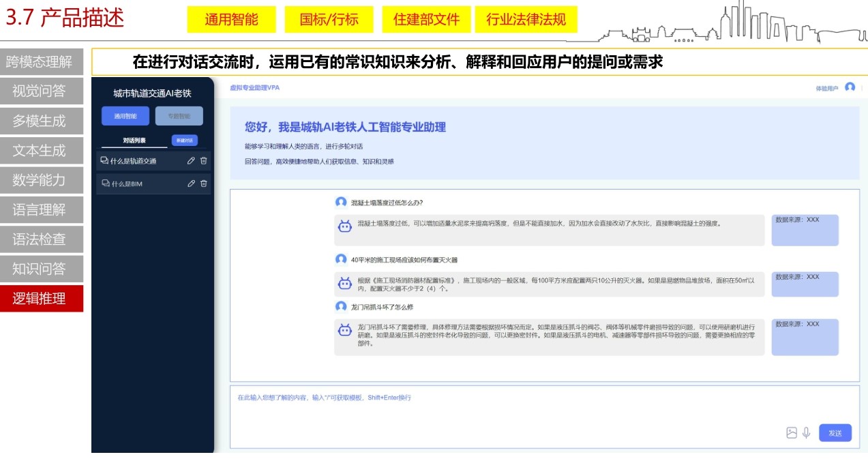Click robot icon on 灭火器 answer
The image size is (868, 474).
click(345, 282)
